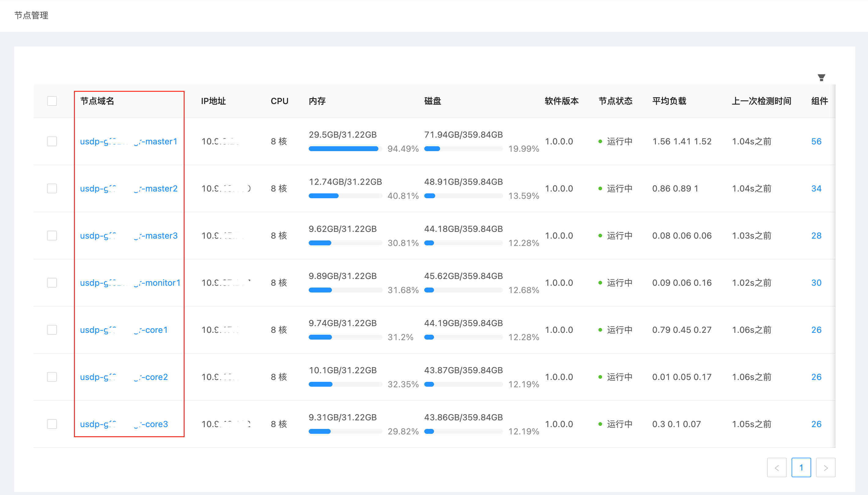
Task: Click the 40.81% memory progress bar
Action: (x=345, y=196)
